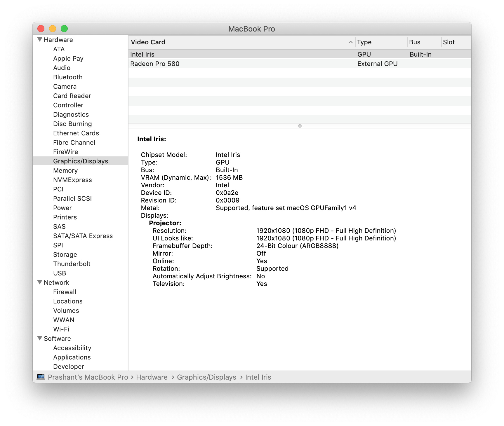Select SAS in the sidebar
This screenshot has height=426, width=504.
(59, 226)
